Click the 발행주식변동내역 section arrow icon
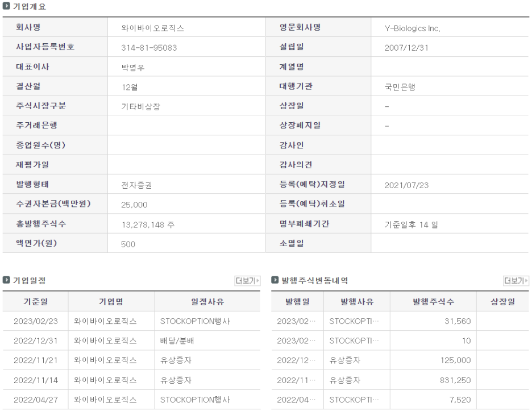Viewport: 532px width, 411px height. pyautogui.click(x=275, y=280)
